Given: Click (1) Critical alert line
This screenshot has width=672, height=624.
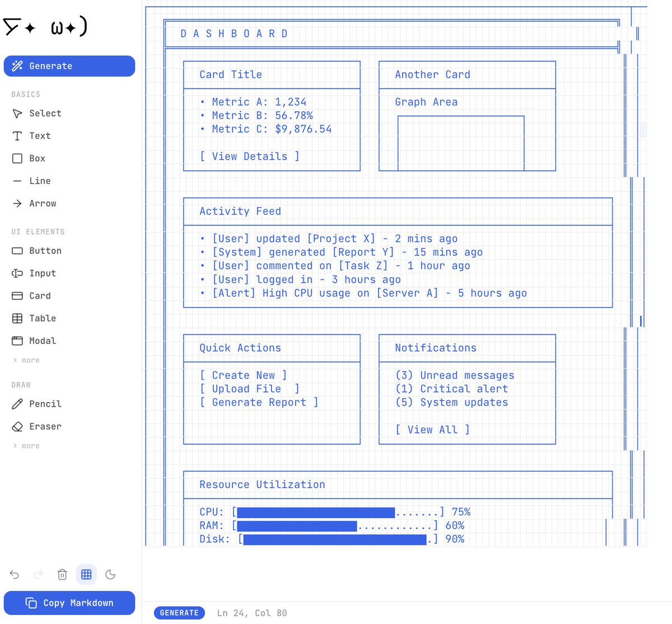Looking at the screenshot, I should 451,389.
